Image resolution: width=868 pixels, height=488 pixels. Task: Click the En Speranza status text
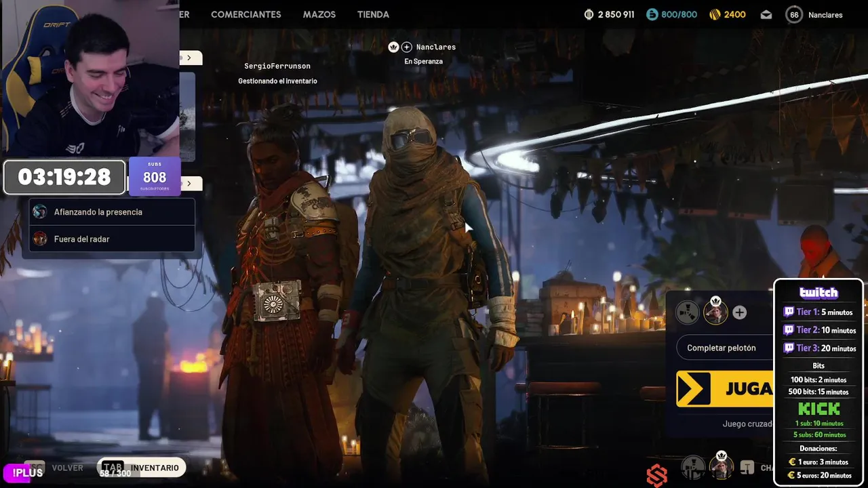[x=423, y=61]
